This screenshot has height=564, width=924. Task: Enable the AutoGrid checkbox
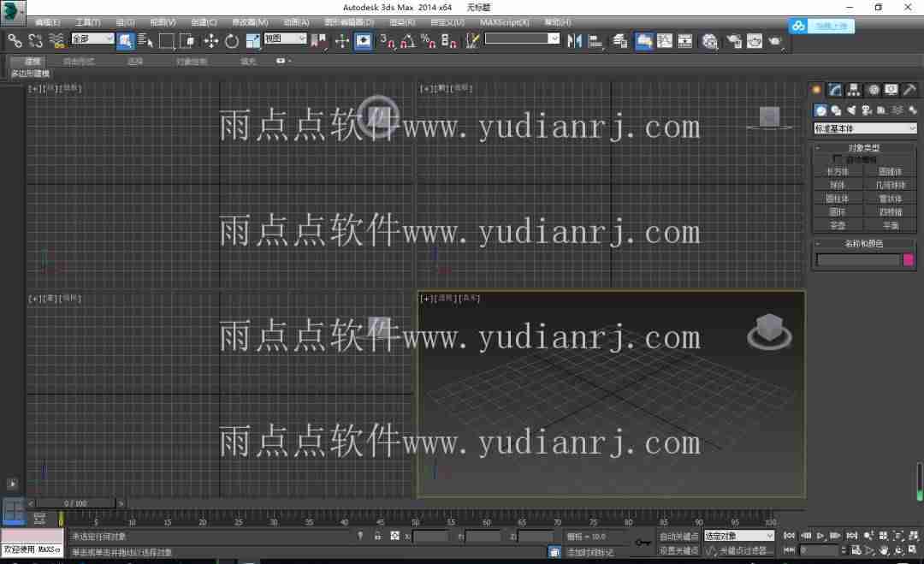[838, 159]
